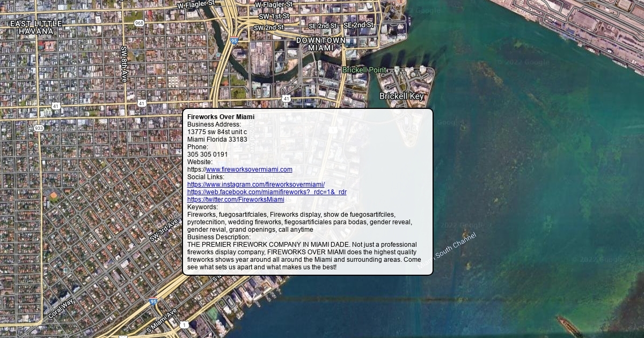The width and height of the screenshot is (644, 338).
Task: Click the US route 1 shield
Action: tap(184, 325)
